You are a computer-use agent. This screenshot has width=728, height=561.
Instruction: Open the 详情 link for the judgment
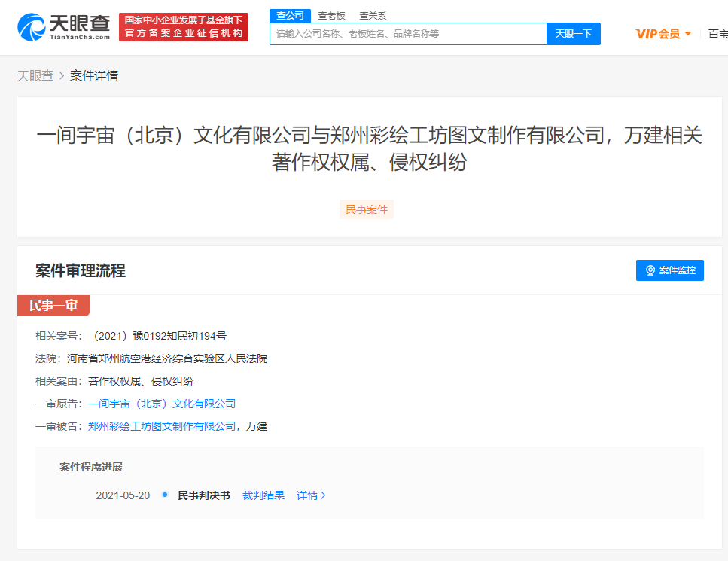pyautogui.click(x=311, y=495)
